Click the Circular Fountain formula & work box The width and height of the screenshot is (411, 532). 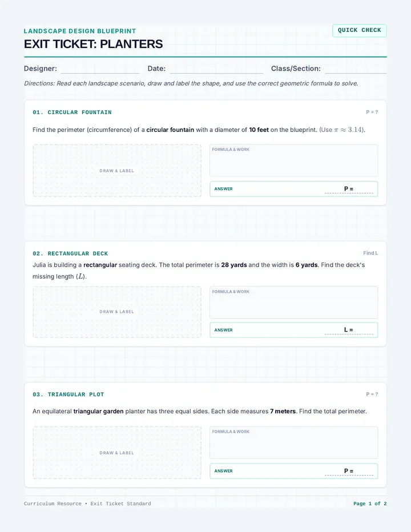coord(294,160)
